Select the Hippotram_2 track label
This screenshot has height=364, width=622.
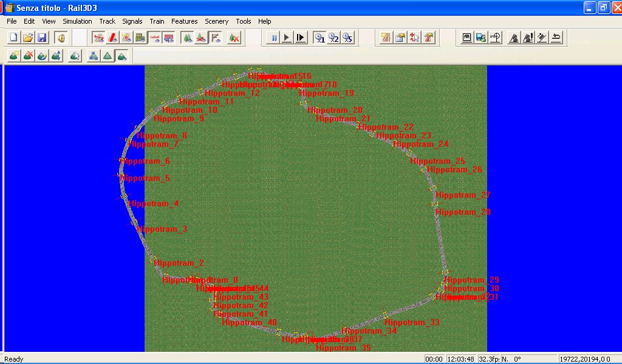tap(179, 263)
